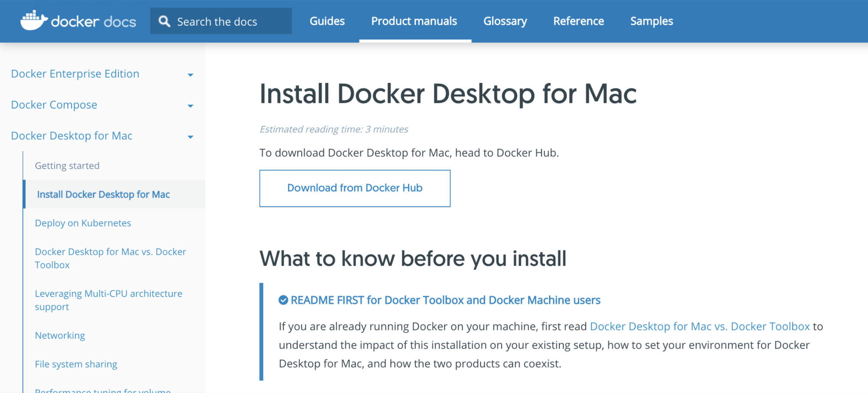Click the Estimated reading time text
868x393 pixels.
(334, 129)
